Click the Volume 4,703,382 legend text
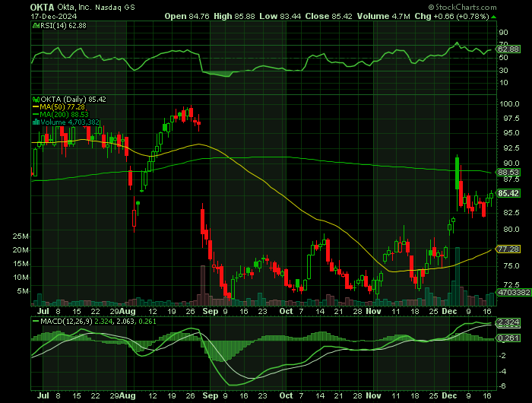The image size is (532, 403). [70, 122]
